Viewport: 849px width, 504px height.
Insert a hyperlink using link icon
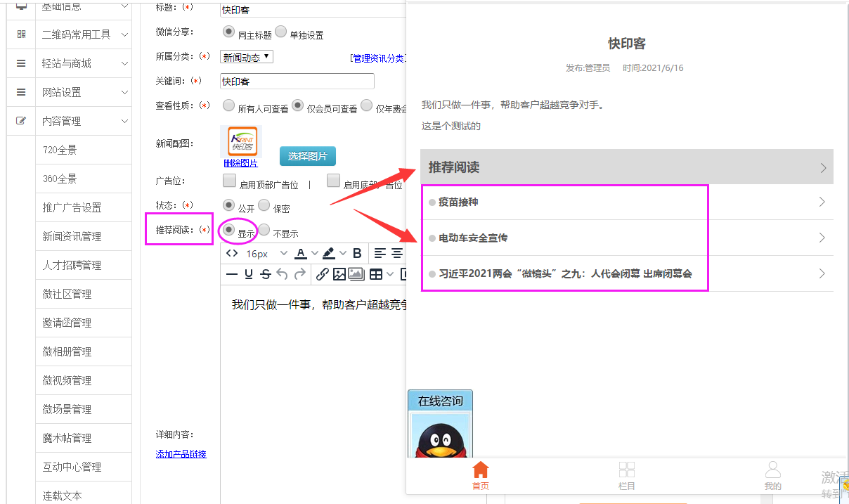[x=322, y=274]
